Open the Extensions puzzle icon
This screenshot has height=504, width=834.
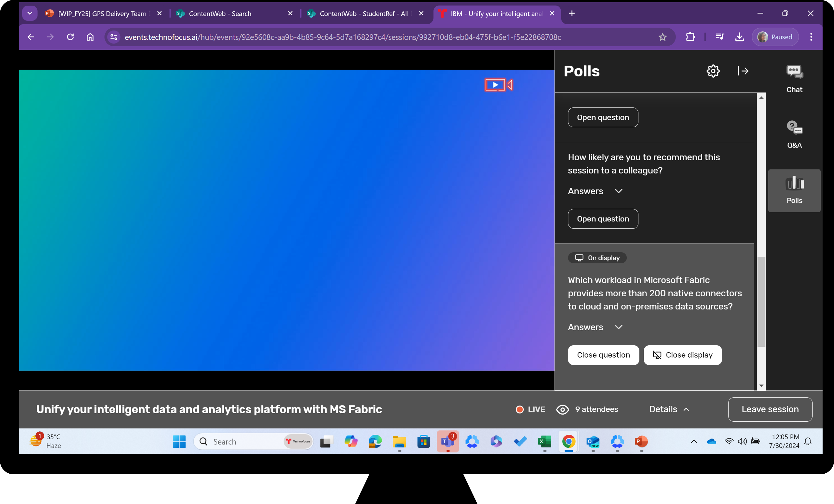[x=691, y=37]
